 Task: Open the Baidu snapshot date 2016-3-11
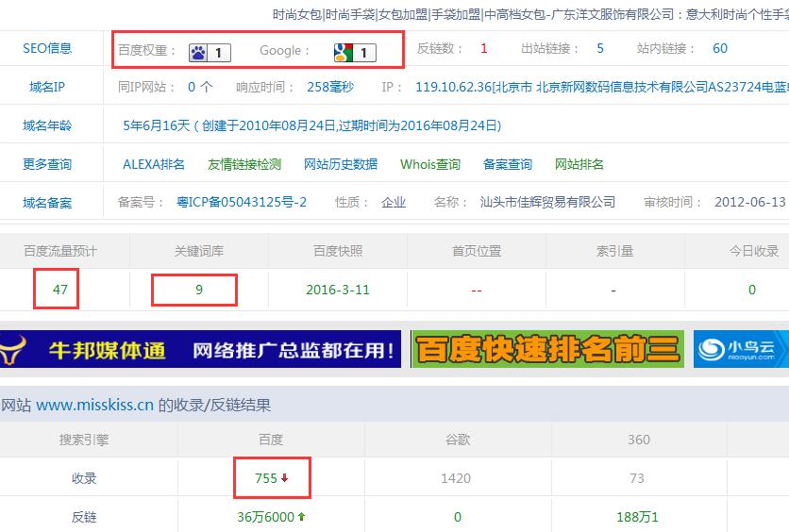[338, 290]
